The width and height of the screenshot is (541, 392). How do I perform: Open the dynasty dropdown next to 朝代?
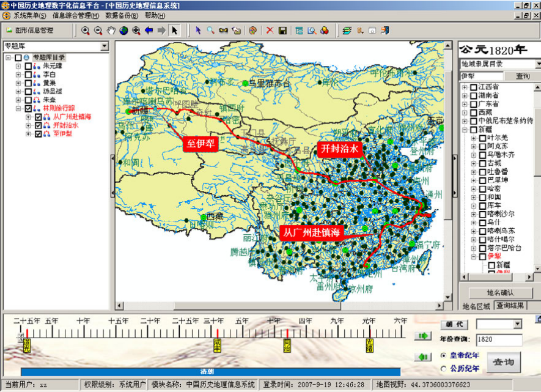pyautogui.click(x=517, y=324)
